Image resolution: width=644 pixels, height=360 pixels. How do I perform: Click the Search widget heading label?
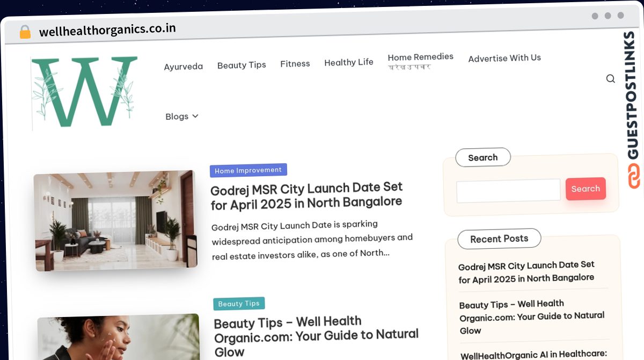(483, 157)
